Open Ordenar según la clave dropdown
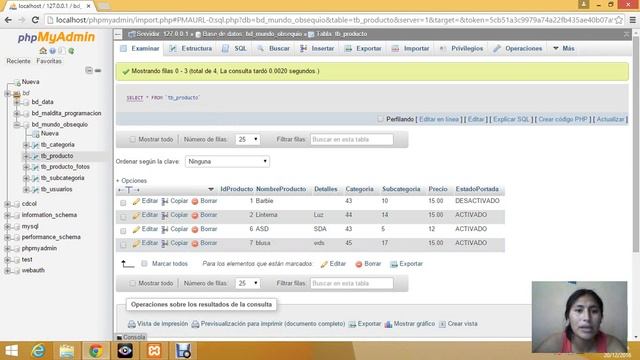This screenshot has height=360, width=640. [227, 162]
